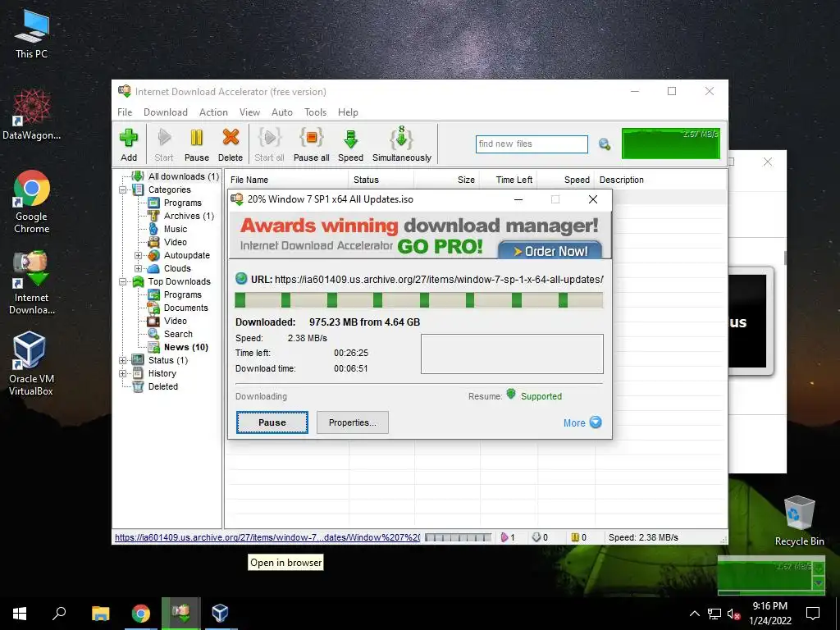Select Video under Categories

[176, 242]
